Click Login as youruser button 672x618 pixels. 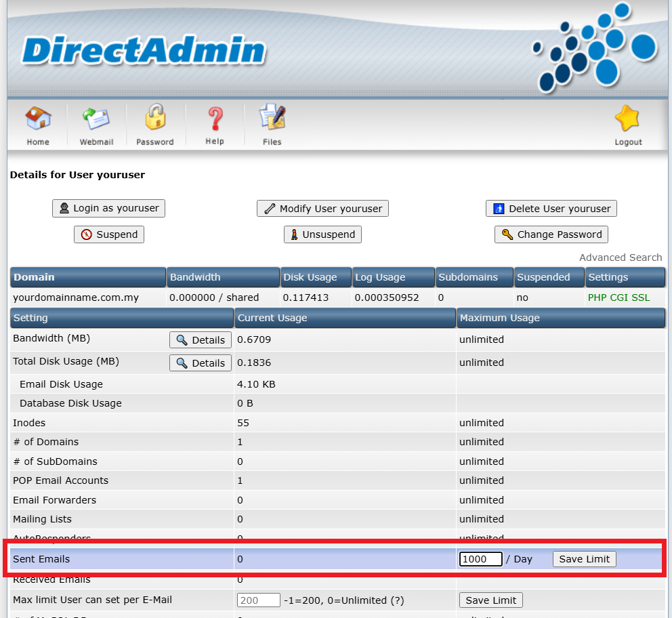point(109,208)
